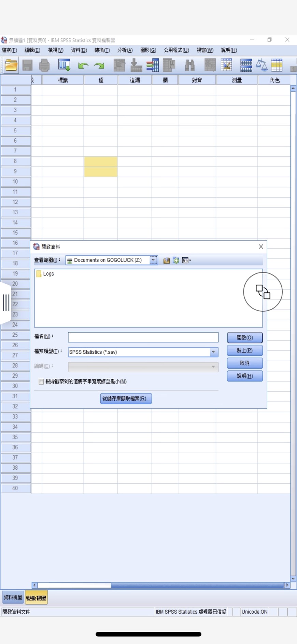This screenshot has width=297, height=644.
Task: Click the Select cases icon
Action: pyautogui.click(x=277, y=65)
